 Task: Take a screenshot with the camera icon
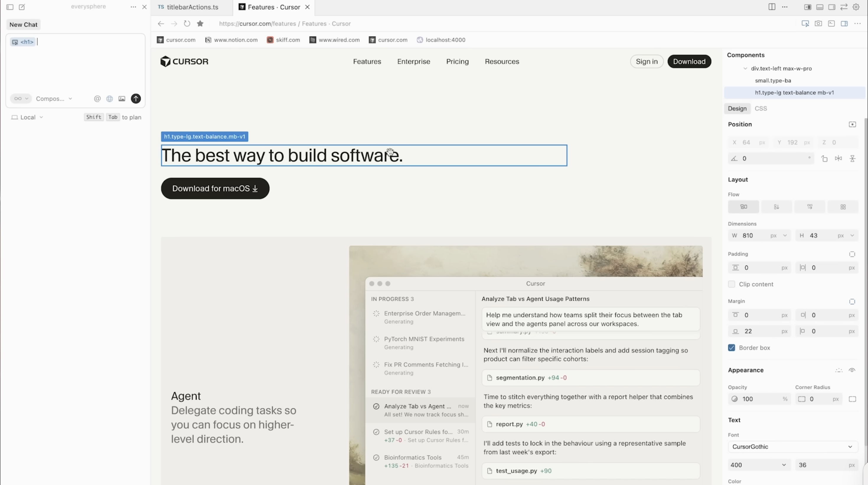(x=819, y=24)
